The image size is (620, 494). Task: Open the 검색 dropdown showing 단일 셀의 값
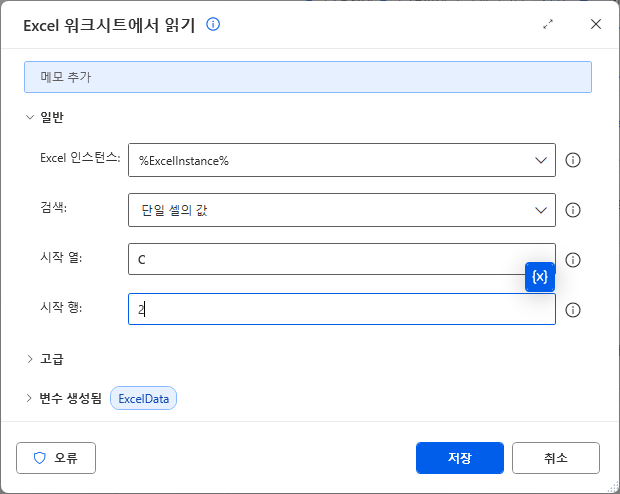click(342, 210)
